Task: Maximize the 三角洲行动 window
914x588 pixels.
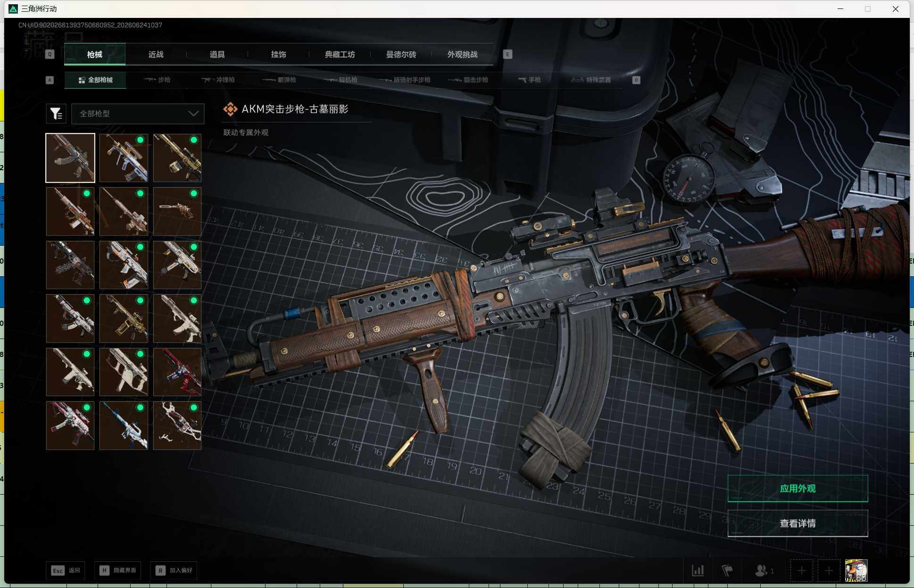Action: click(868, 9)
